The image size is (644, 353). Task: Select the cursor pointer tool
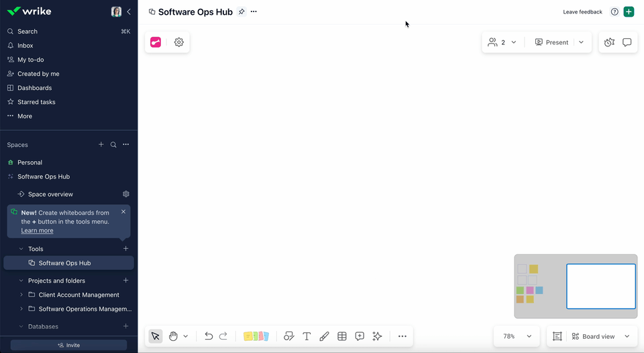[x=155, y=336]
